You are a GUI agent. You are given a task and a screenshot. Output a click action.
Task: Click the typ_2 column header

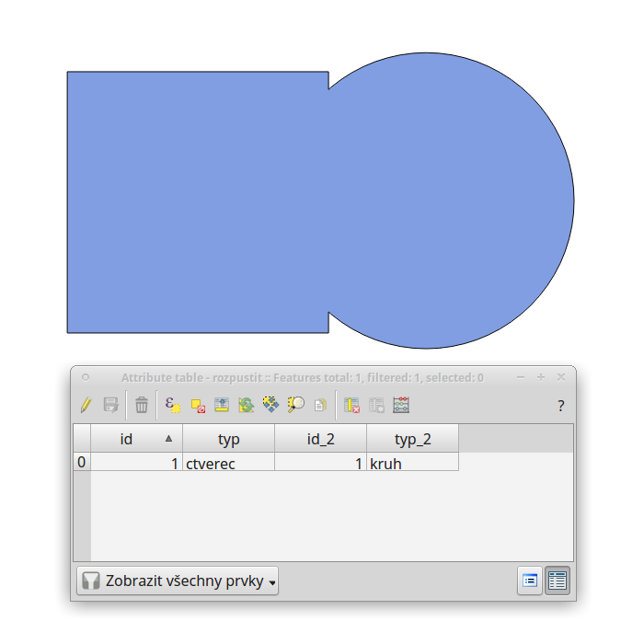pos(412,439)
